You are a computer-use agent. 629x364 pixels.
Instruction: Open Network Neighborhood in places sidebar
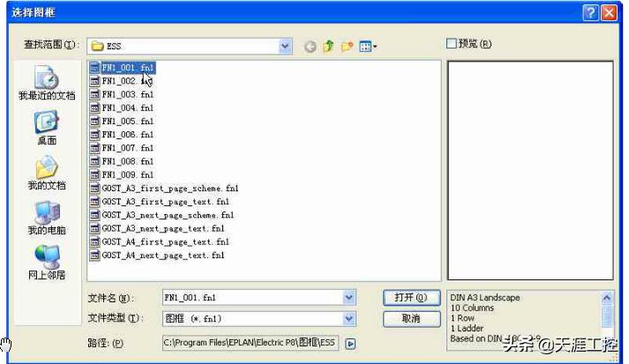click(x=47, y=262)
